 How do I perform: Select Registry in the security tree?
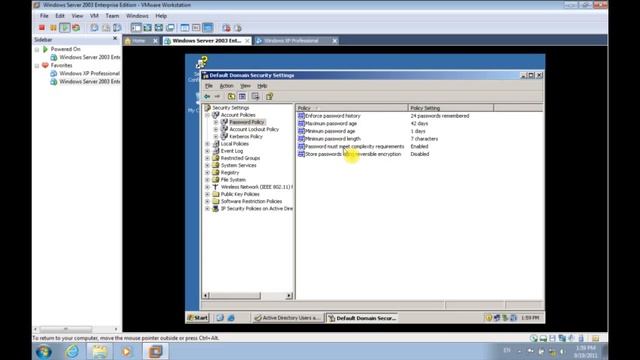(x=230, y=173)
